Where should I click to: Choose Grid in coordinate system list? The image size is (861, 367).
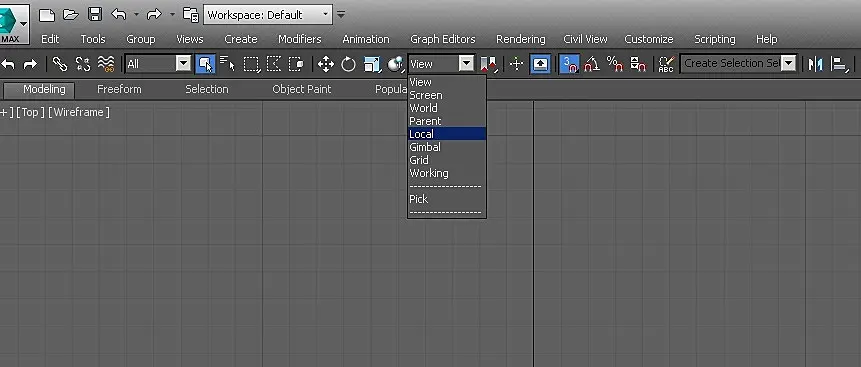[x=446, y=160]
